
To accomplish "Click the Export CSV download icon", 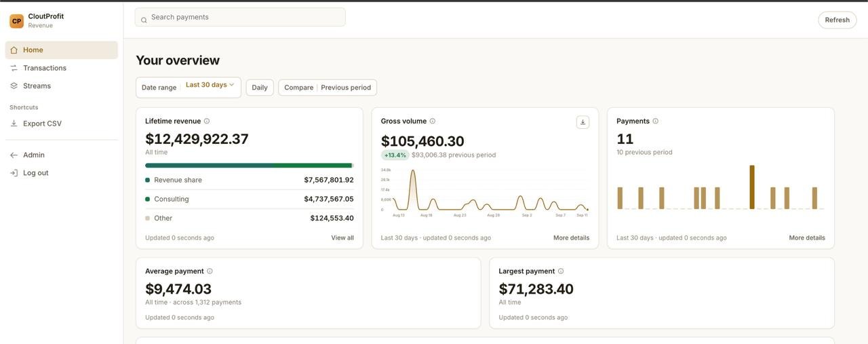I will point(14,123).
